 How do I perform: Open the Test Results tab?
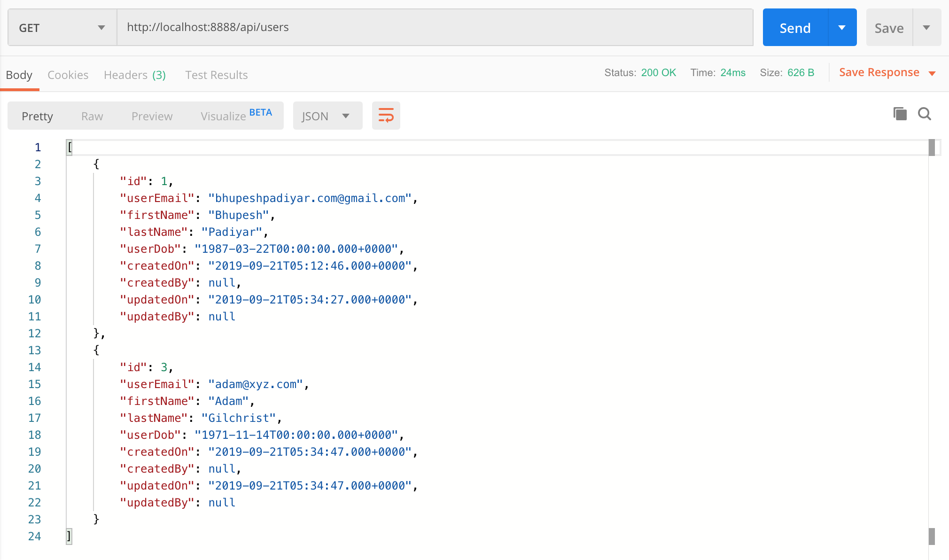tap(216, 75)
